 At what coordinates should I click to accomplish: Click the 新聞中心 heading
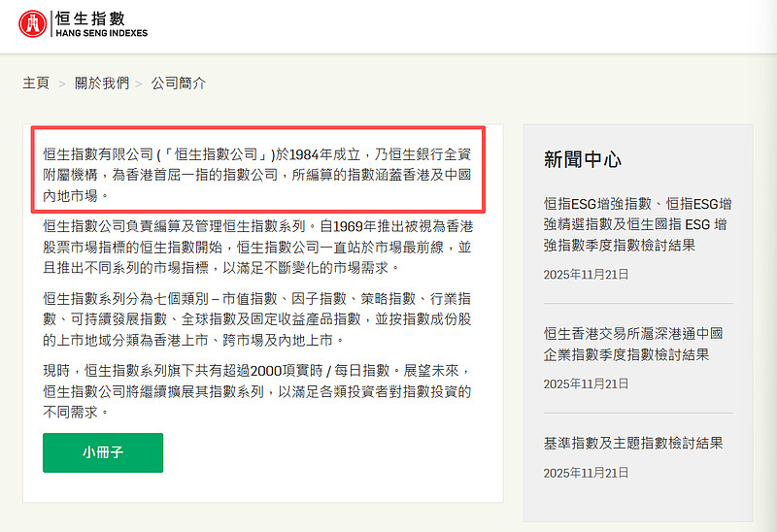click(x=582, y=159)
